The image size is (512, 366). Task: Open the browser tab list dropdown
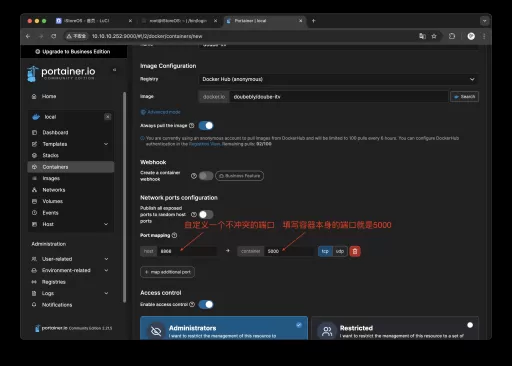[484, 21]
